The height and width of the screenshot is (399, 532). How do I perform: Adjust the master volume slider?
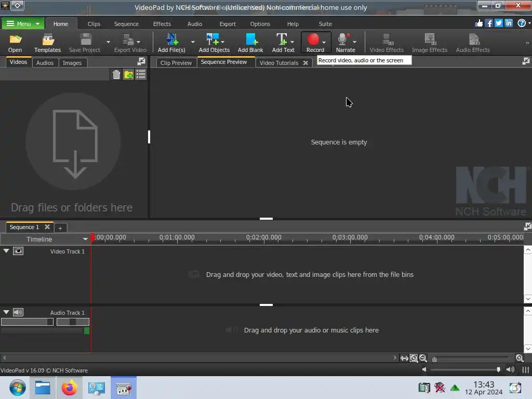pyautogui.click(x=465, y=369)
